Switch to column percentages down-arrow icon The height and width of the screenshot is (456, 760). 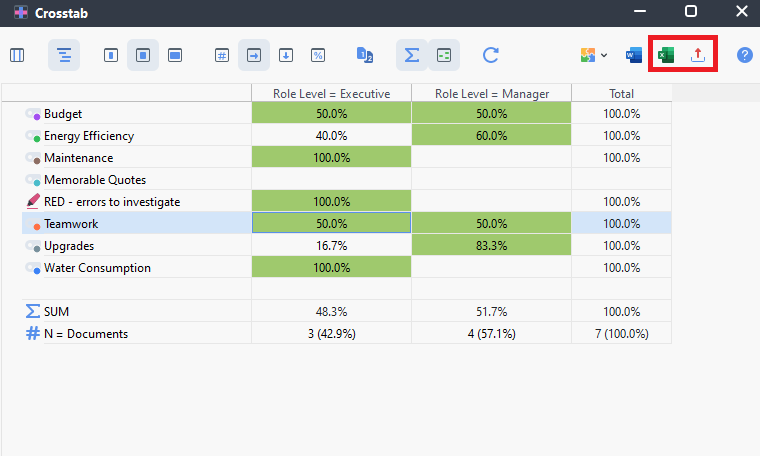coord(286,55)
